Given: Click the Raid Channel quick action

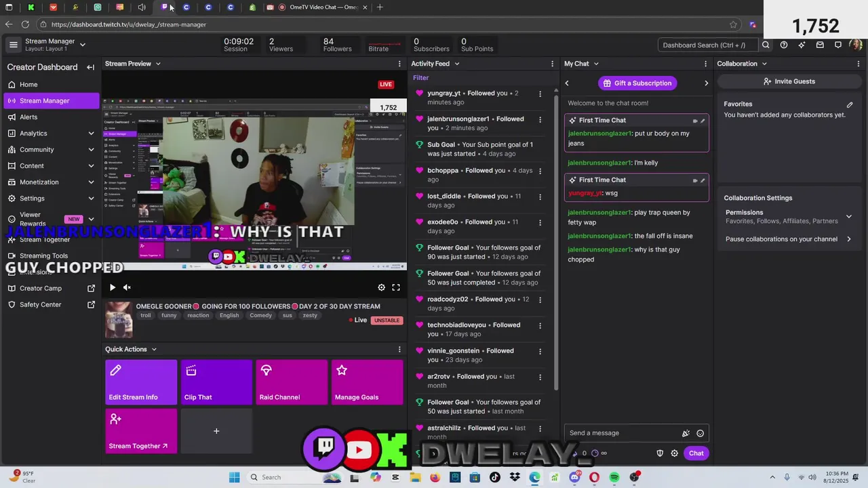Looking at the screenshot, I should (292, 382).
